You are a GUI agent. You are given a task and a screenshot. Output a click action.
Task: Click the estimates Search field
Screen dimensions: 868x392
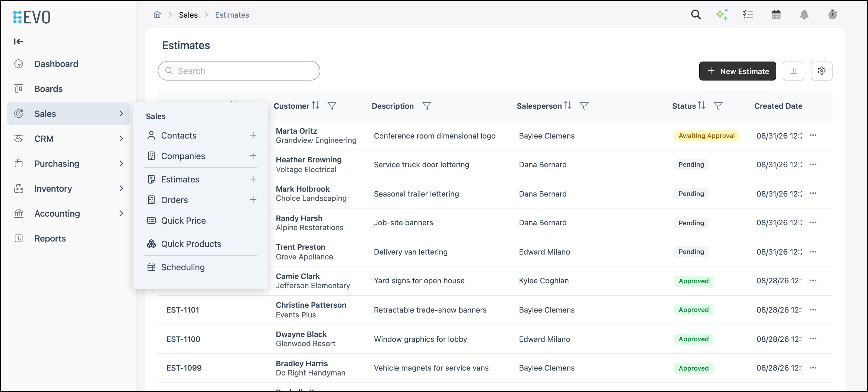point(239,71)
